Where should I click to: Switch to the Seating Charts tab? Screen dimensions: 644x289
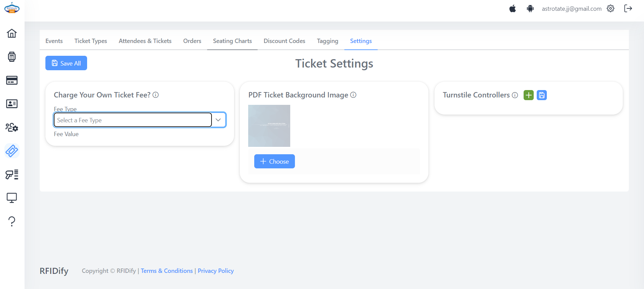(232, 41)
